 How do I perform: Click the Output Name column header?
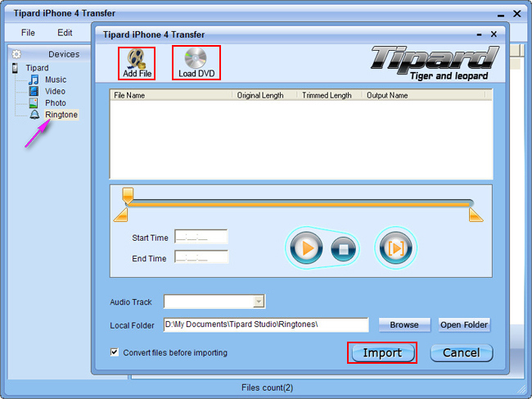point(423,95)
